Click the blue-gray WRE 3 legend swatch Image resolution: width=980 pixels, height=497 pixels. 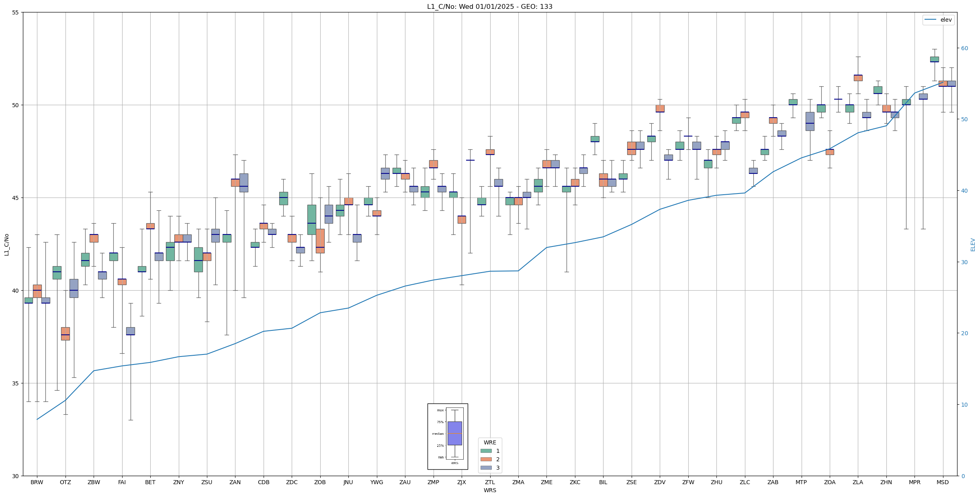tap(486, 468)
